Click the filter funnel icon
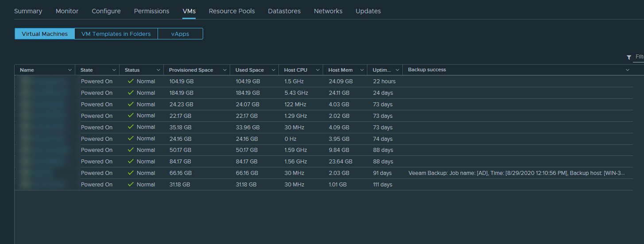 (x=629, y=58)
